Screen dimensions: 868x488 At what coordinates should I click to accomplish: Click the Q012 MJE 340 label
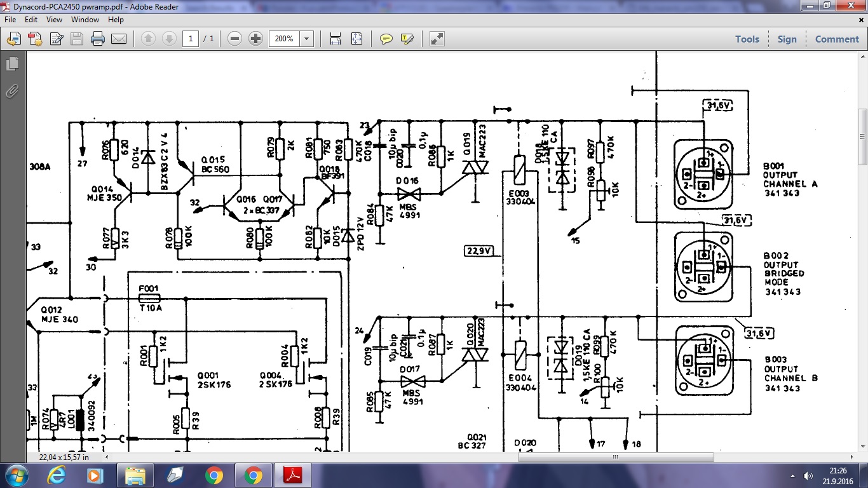[x=60, y=315]
